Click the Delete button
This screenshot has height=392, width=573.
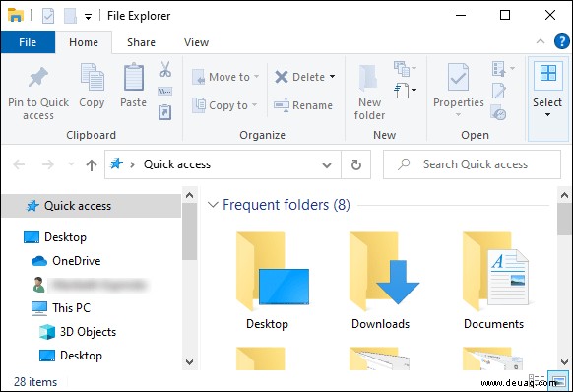(299, 77)
